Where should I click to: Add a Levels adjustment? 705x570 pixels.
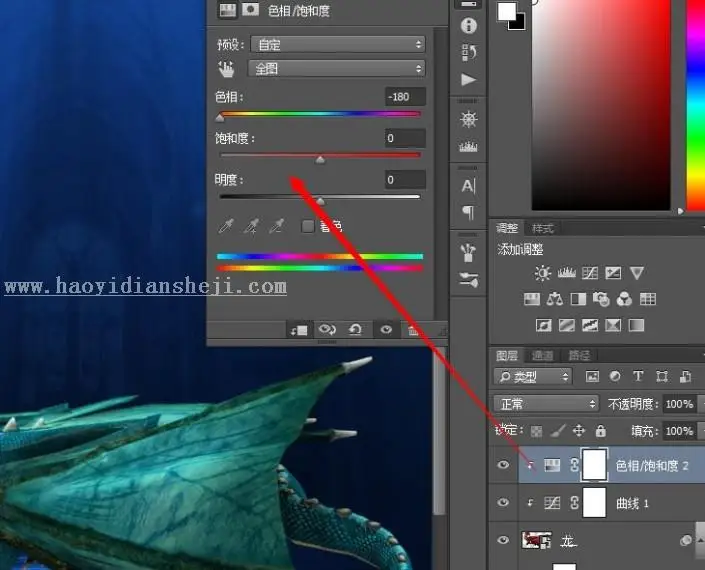point(567,273)
